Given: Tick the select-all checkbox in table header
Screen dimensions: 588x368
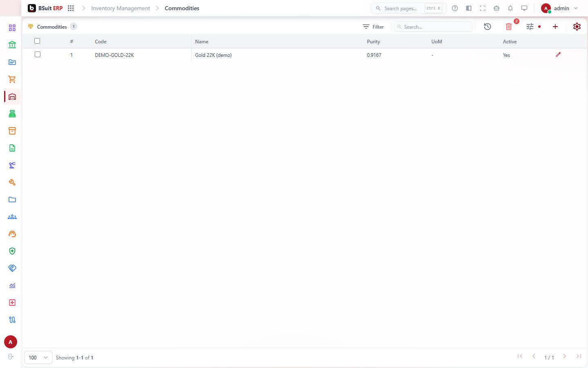Looking at the screenshot, I should point(37,41).
